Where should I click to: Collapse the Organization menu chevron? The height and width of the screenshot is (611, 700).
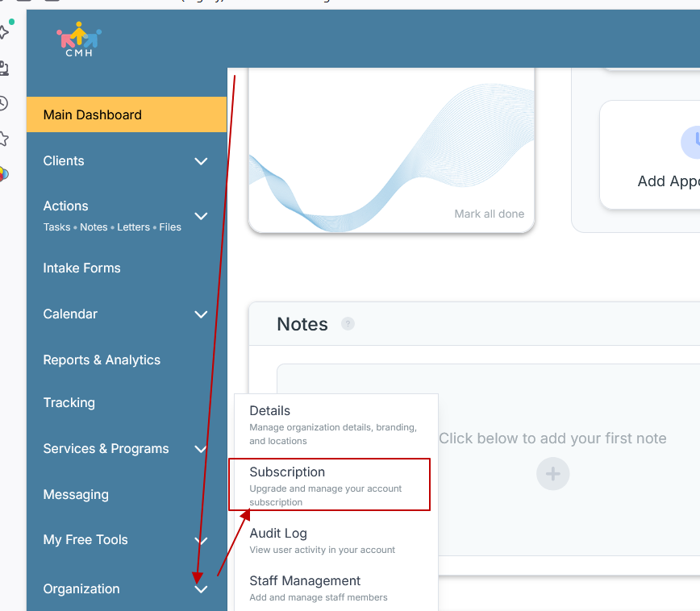[201, 589]
